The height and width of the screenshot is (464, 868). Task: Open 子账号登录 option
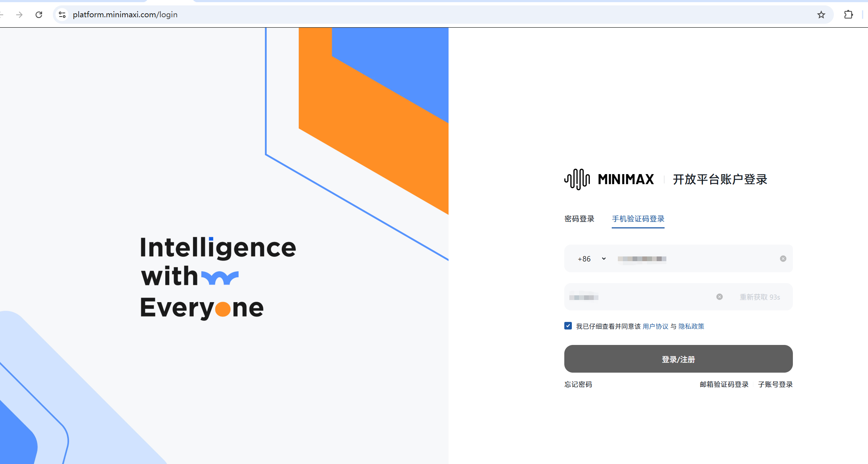coord(775,384)
